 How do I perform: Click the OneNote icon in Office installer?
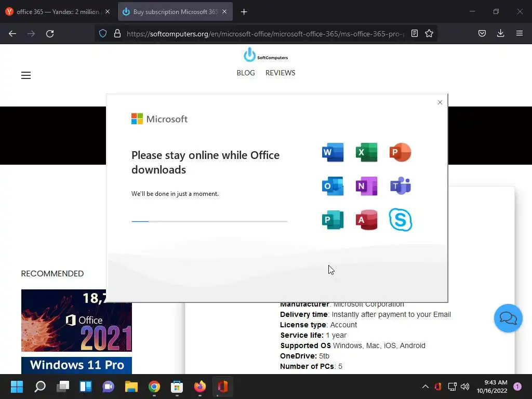point(366,186)
